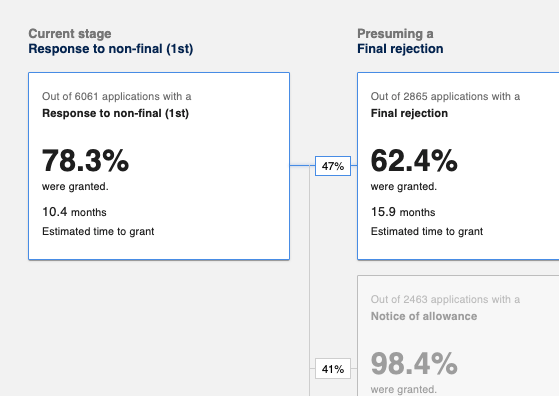Click the Out of 2463 applications text
This screenshot has width=559, height=396.
click(x=445, y=299)
